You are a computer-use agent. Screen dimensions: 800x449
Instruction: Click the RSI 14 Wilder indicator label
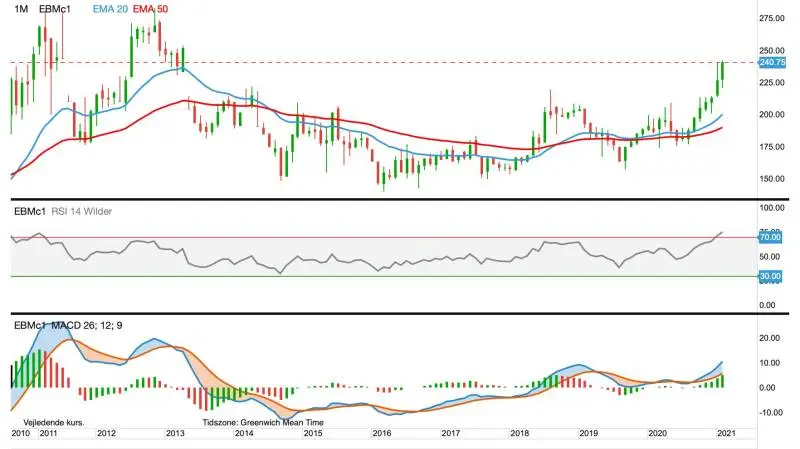click(82, 211)
